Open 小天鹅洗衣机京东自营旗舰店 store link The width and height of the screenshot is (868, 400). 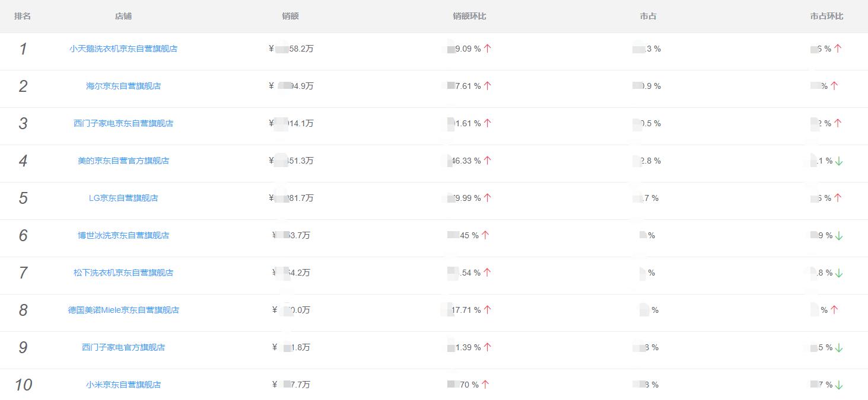tap(123, 49)
